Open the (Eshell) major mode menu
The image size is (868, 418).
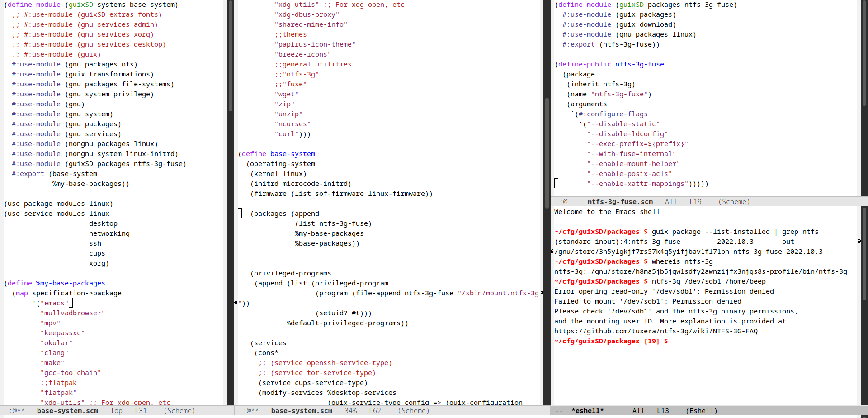coord(702,411)
